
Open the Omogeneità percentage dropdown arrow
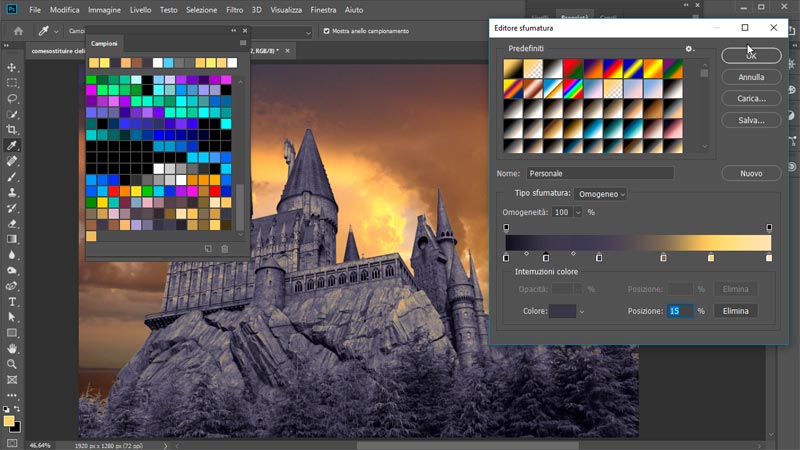(578, 213)
